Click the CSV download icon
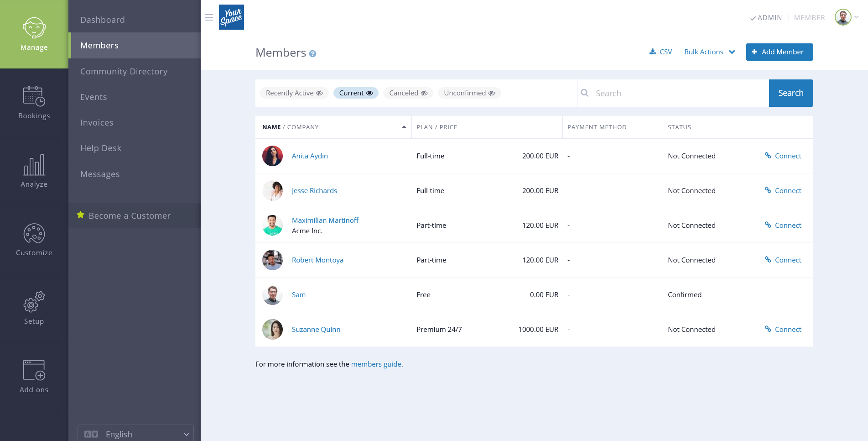 click(x=652, y=52)
